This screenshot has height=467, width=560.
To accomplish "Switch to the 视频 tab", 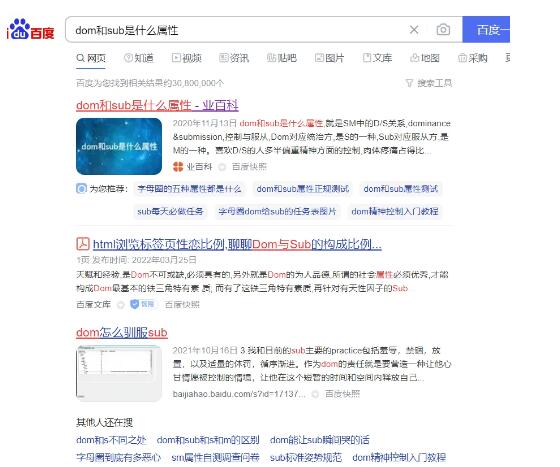I will [187, 58].
